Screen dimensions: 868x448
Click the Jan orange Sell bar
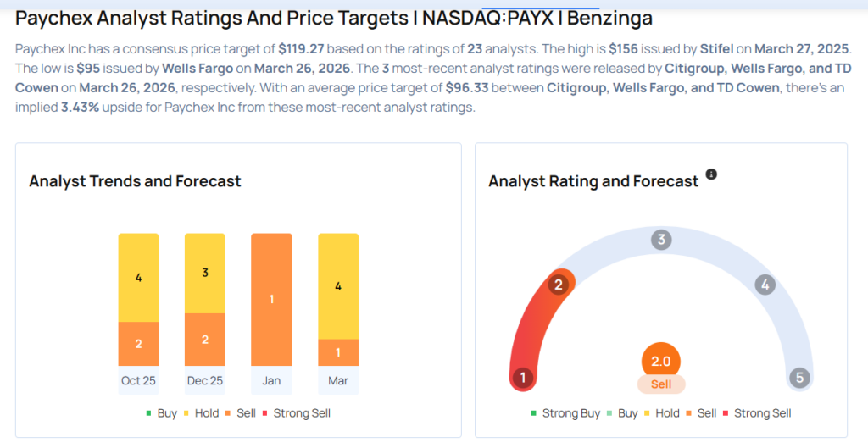click(271, 300)
